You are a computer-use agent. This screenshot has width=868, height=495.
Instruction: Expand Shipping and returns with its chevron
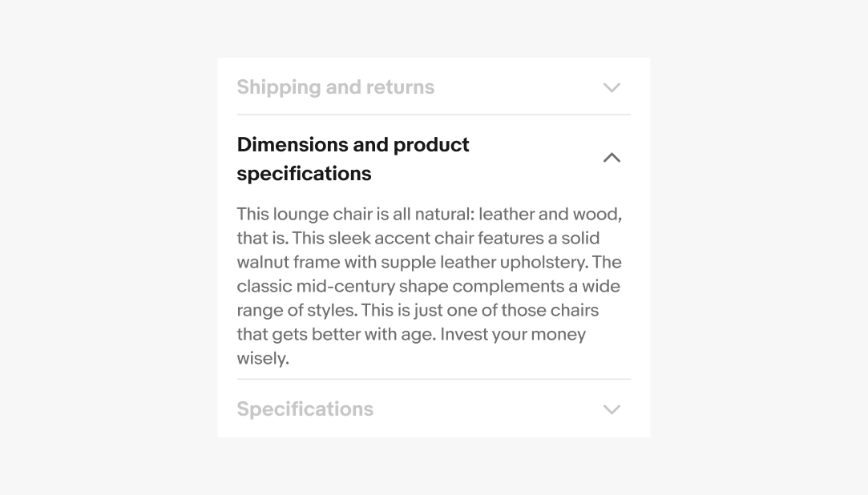coord(612,87)
